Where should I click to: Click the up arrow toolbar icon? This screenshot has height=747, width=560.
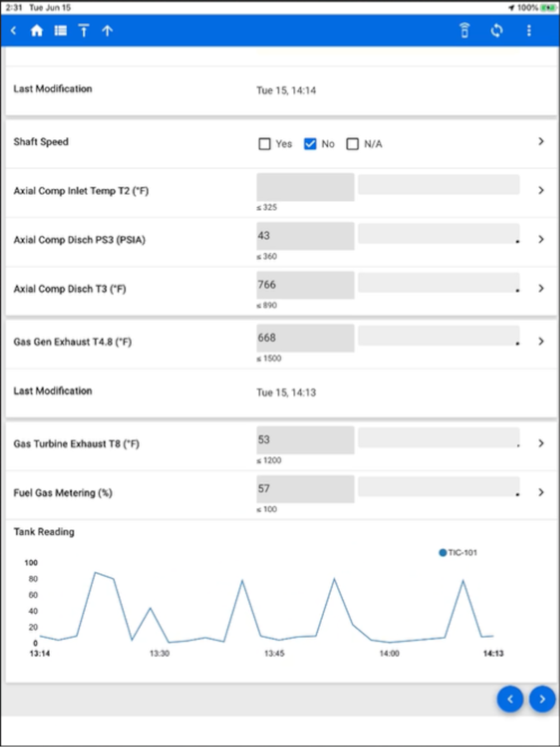(x=108, y=31)
